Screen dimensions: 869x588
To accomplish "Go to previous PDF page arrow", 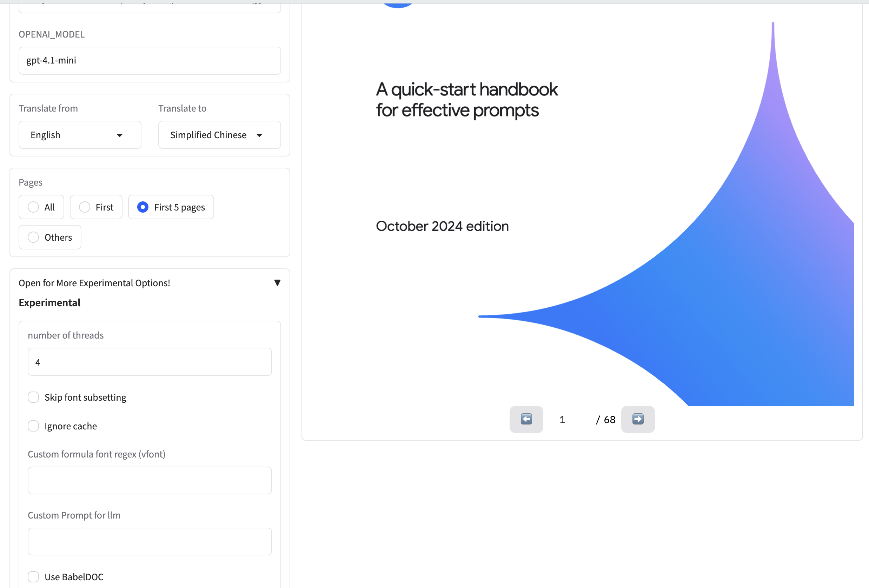I will coord(526,419).
